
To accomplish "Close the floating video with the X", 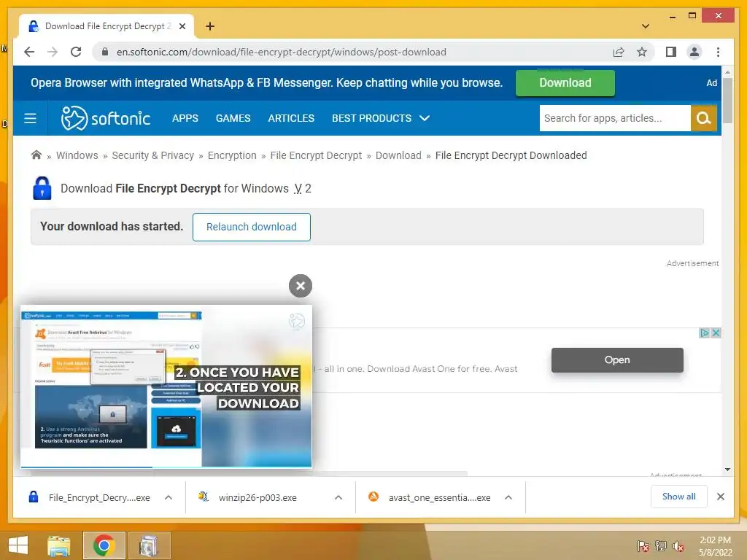I will point(300,286).
